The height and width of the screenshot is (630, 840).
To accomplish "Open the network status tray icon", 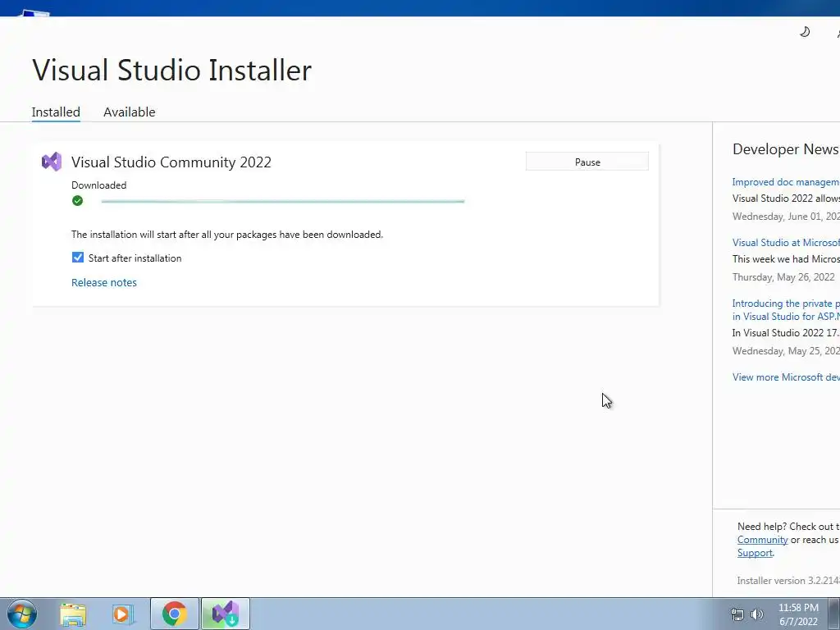I will coord(737,614).
